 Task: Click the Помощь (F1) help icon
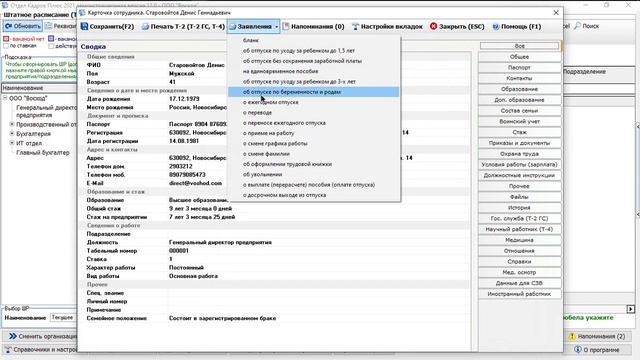pos(496,27)
